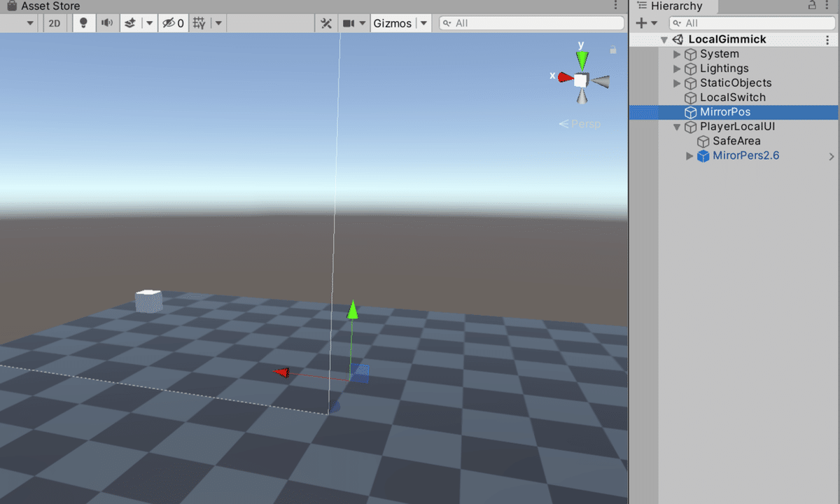Select System in Hierarchy
This screenshot has width=840, height=504.
(x=719, y=54)
